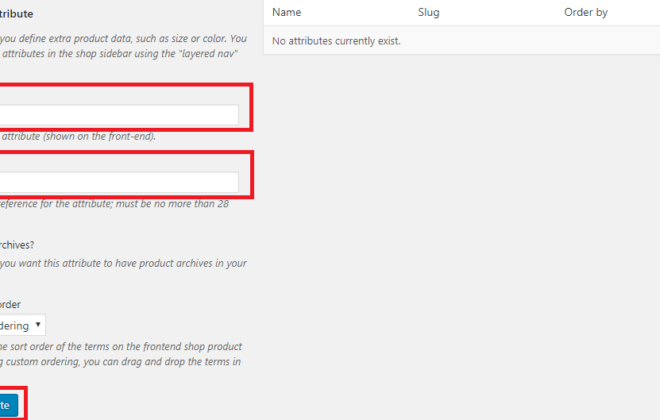Click the 'layered nav' description line
Viewport: 660px width, 420px height.
click(x=120, y=54)
